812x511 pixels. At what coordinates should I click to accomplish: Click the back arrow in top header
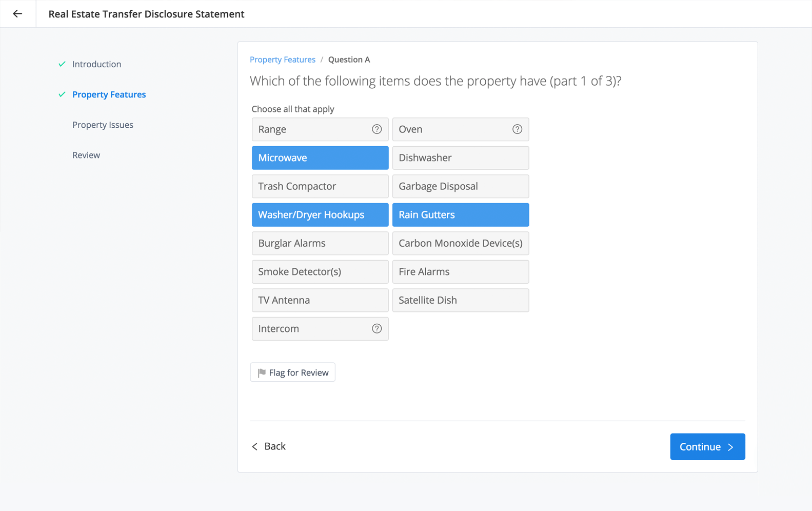click(x=17, y=14)
